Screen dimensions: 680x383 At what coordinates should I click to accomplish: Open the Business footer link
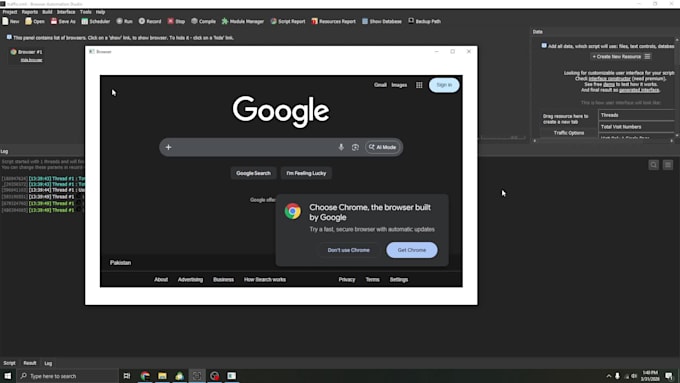[x=223, y=280]
